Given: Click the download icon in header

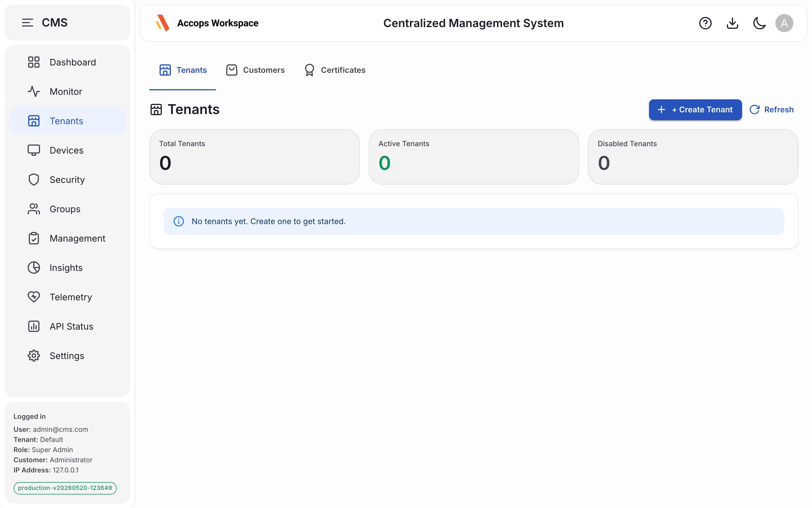Looking at the screenshot, I should pos(732,23).
